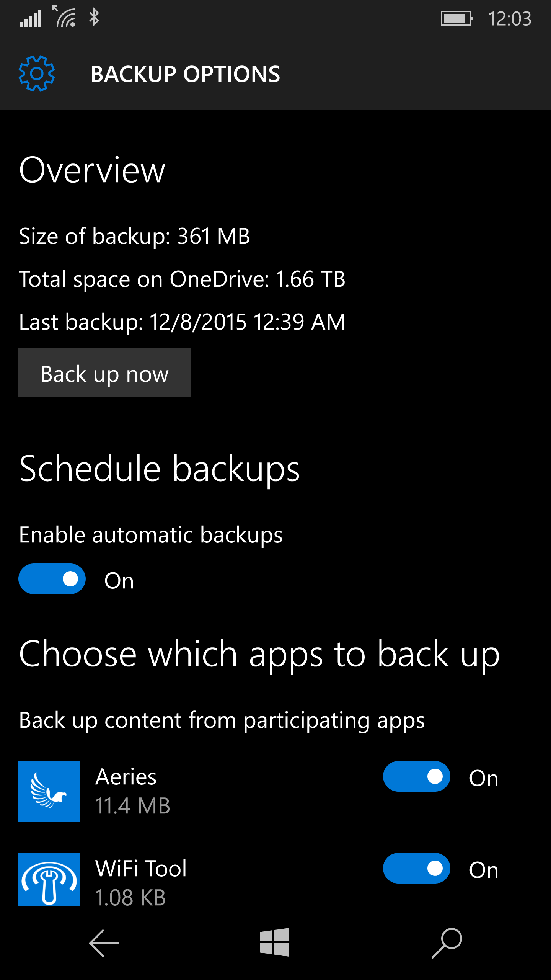Tap the Settings gear icon
Screen dimensions: 551x980
(x=37, y=73)
